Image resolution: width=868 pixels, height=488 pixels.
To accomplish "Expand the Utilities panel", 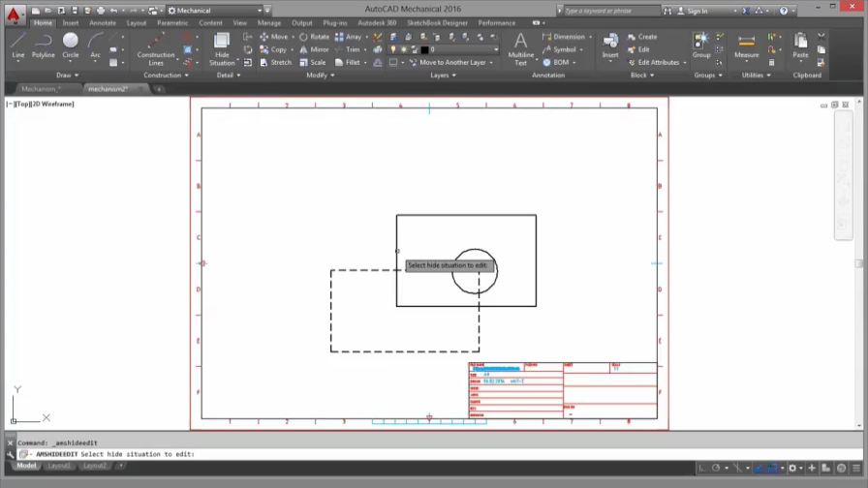I will pyautogui.click(x=756, y=76).
